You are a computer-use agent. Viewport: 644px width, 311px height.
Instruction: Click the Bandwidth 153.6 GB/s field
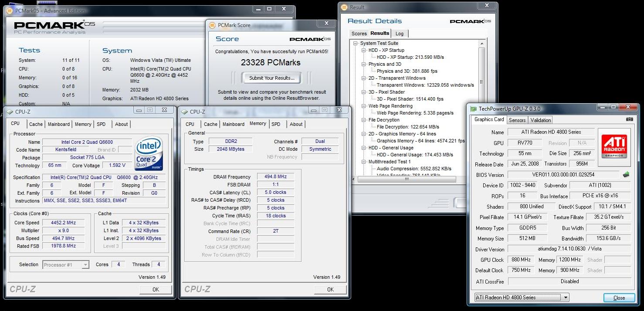tap(609, 238)
